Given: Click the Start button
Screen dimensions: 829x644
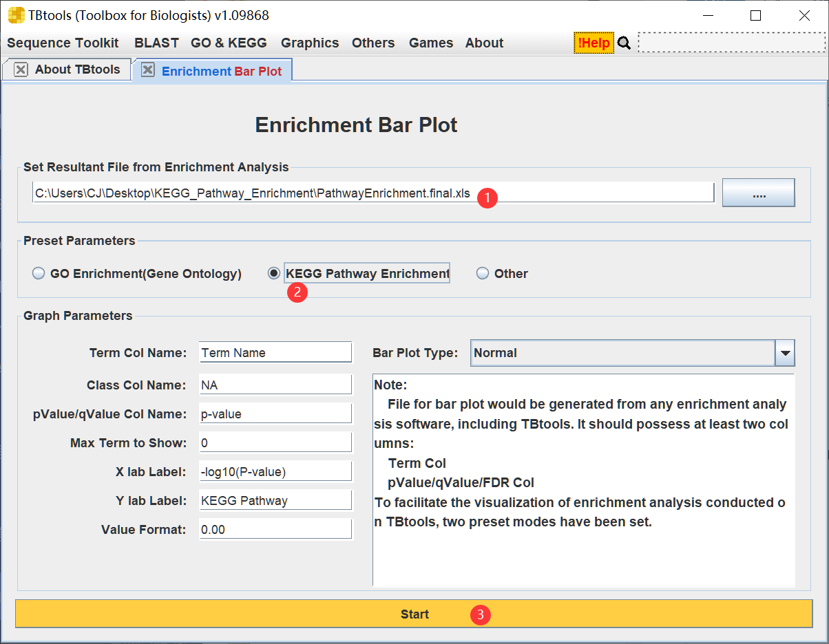Looking at the screenshot, I should pyautogui.click(x=414, y=614).
